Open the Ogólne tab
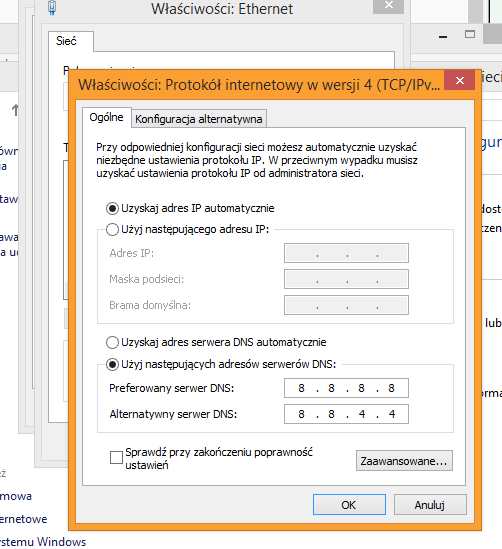 (106, 117)
